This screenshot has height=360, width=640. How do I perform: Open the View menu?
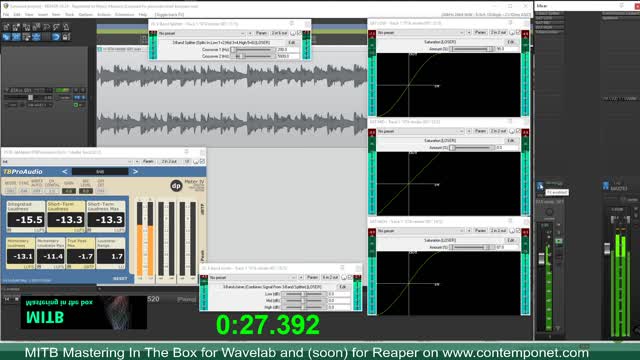coord(29,15)
